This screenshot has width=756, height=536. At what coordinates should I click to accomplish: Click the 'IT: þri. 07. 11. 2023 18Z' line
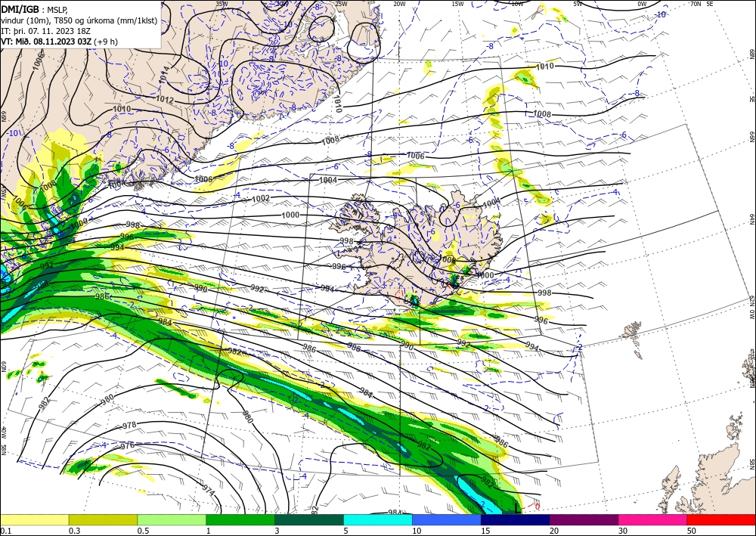tap(45, 30)
